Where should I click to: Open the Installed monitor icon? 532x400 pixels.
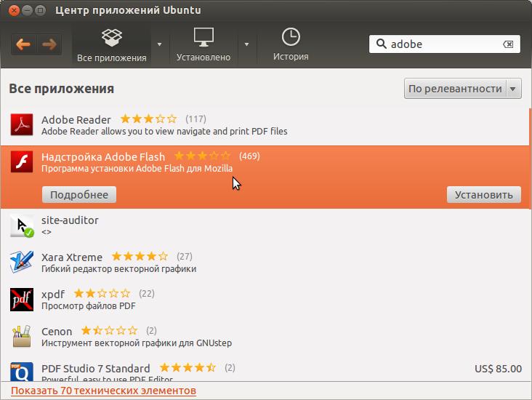[x=203, y=37]
